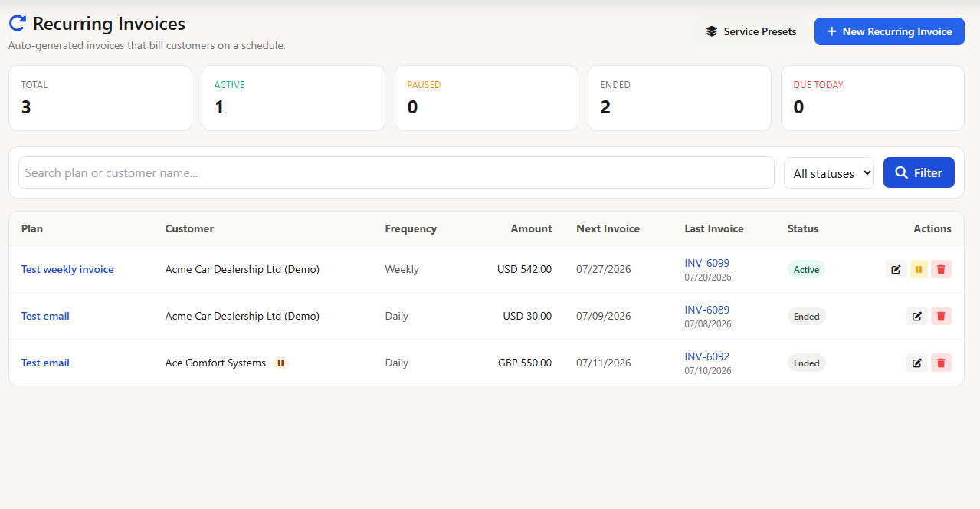Click the Amount column header
Image resolution: width=980 pixels, height=509 pixels.
pos(531,228)
